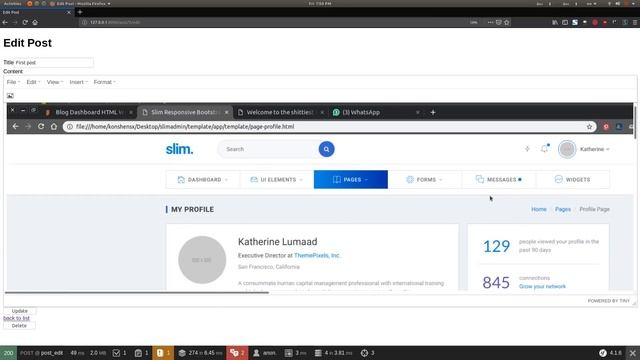Image resolution: width=640 pixels, height=360 pixels.
Task: Open the red translation panel showing 2
Action: [x=237, y=353]
